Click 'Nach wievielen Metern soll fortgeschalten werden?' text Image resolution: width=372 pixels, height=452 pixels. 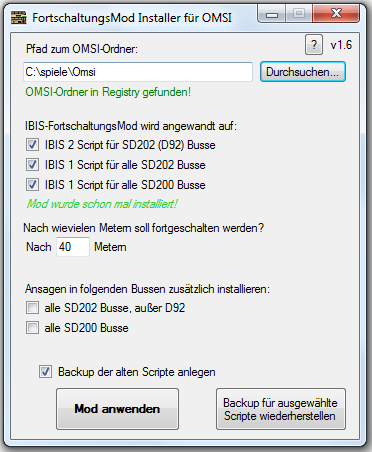point(144,228)
